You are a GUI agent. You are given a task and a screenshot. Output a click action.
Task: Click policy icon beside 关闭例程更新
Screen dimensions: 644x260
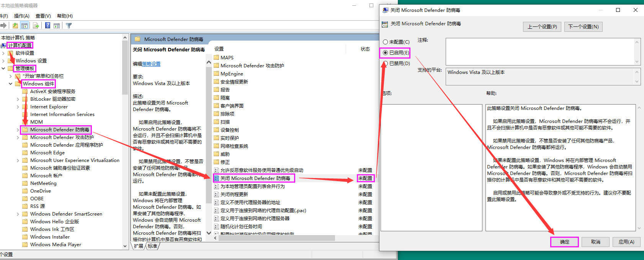tap(217, 194)
